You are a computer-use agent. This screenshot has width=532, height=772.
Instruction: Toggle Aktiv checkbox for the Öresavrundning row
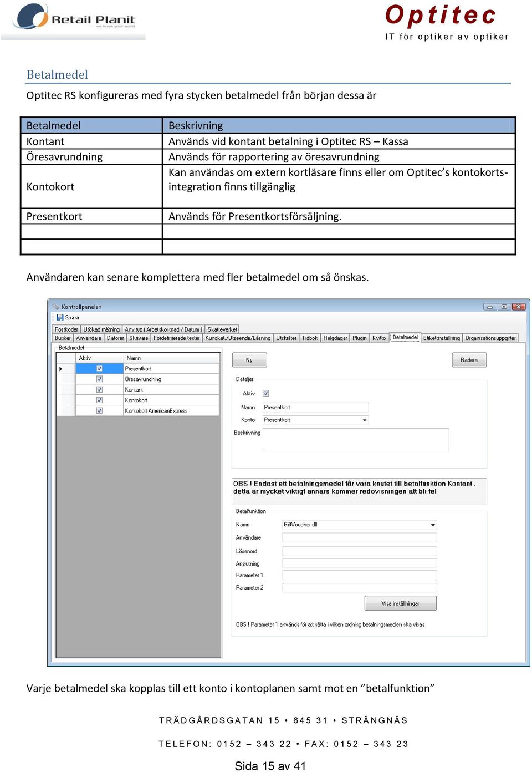[99, 379]
